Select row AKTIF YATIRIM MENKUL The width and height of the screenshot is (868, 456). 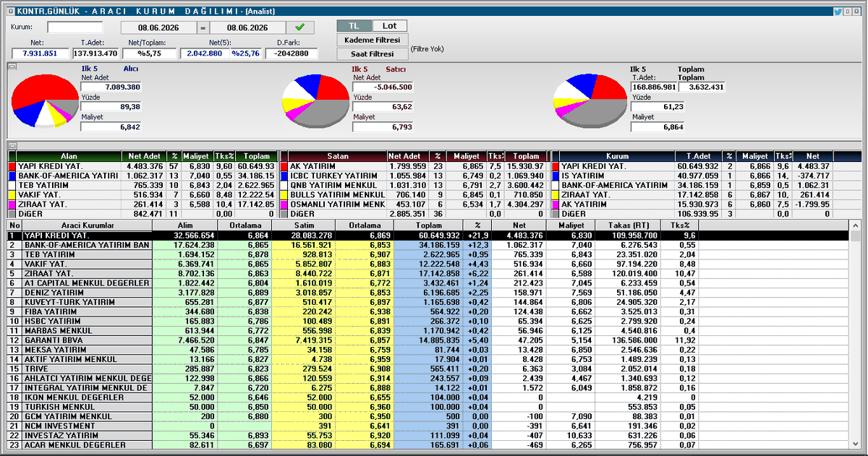point(428,358)
